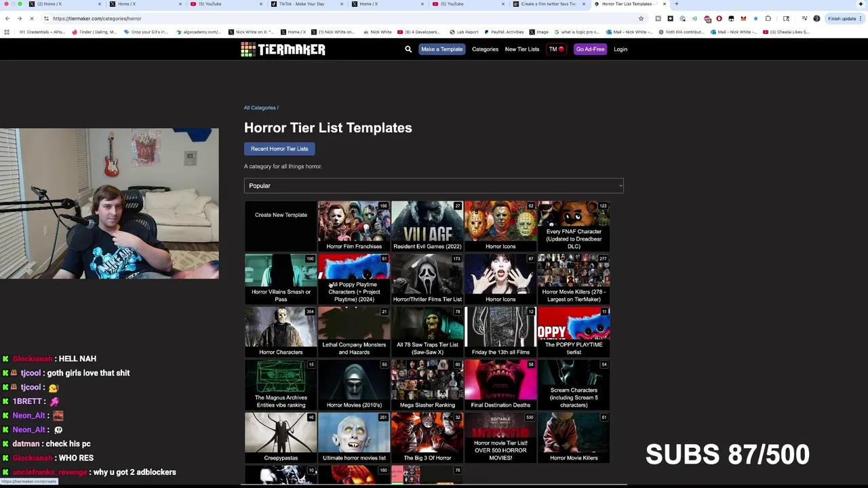The width and height of the screenshot is (868, 488).
Task: Open the Extensions puzzle icon
Action: 768,18
